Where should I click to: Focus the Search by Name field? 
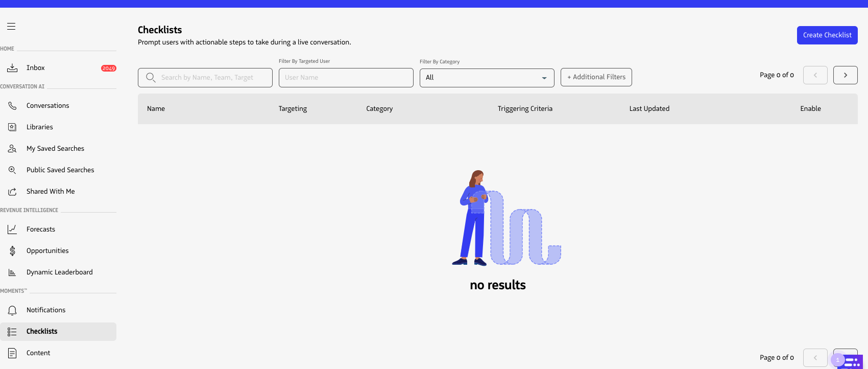[x=205, y=78]
